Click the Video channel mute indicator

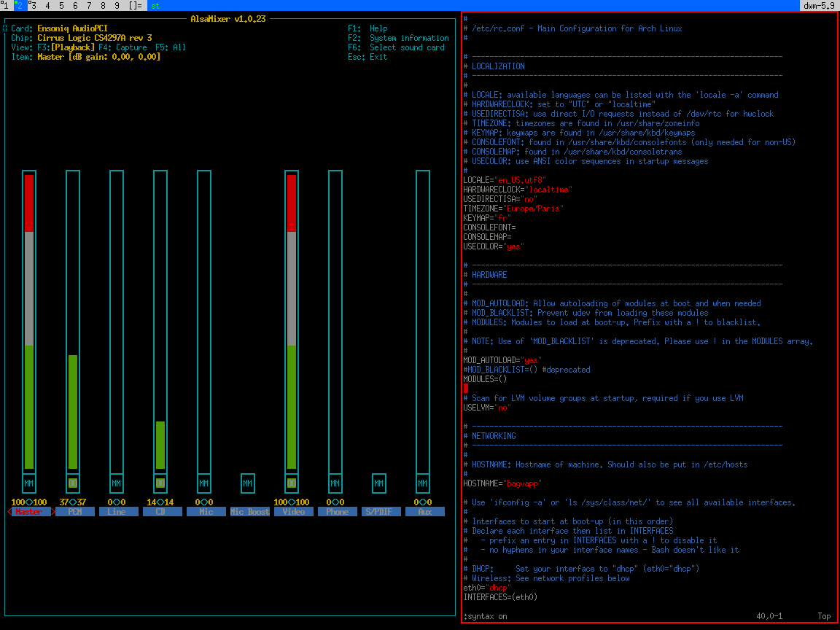click(292, 483)
